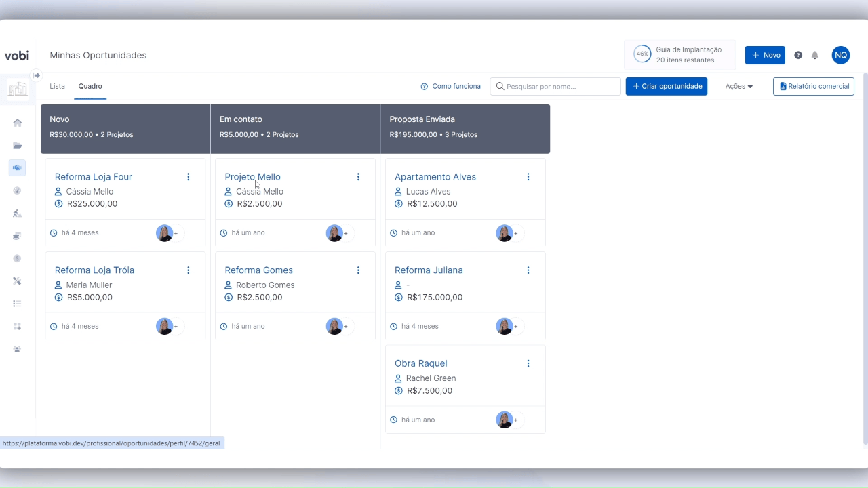Open options menu for Reforma Loja Four
Viewport: 868px width, 488px height.
point(189,177)
